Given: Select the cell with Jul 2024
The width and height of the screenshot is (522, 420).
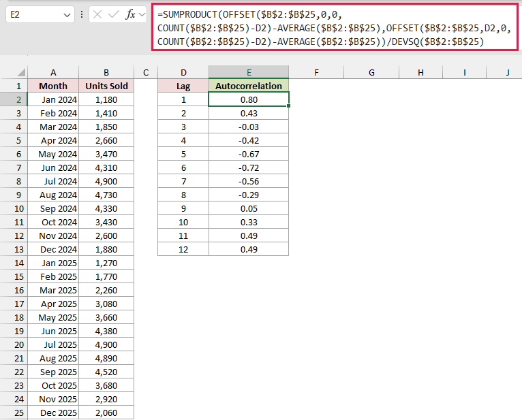Looking at the screenshot, I should [53, 181].
